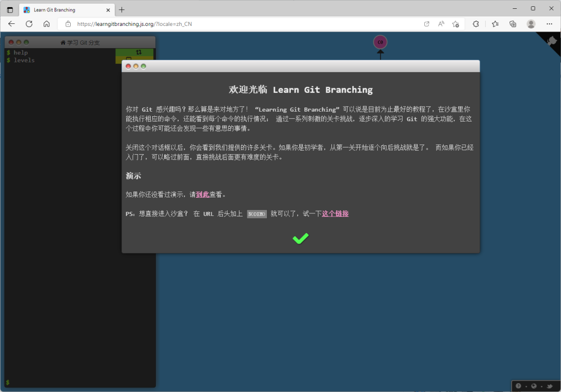Click the "演示" heading
This screenshot has height=392, width=561.
(x=133, y=175)
